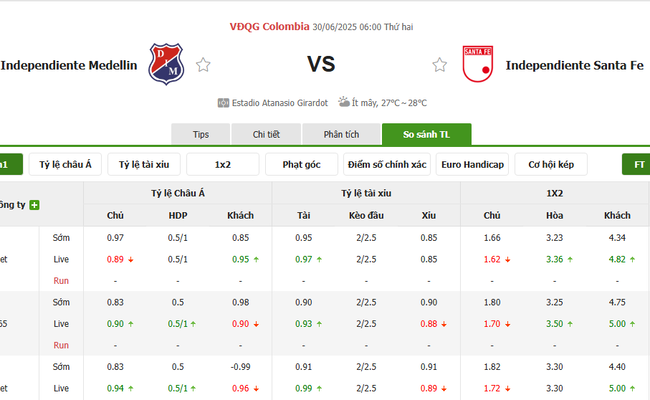Image resolution: width=650 pixels, height=400 pixels.
Task: Click the Independiente Santa Fe team crest
Action: pyautogui.click(x=477, y=65)
